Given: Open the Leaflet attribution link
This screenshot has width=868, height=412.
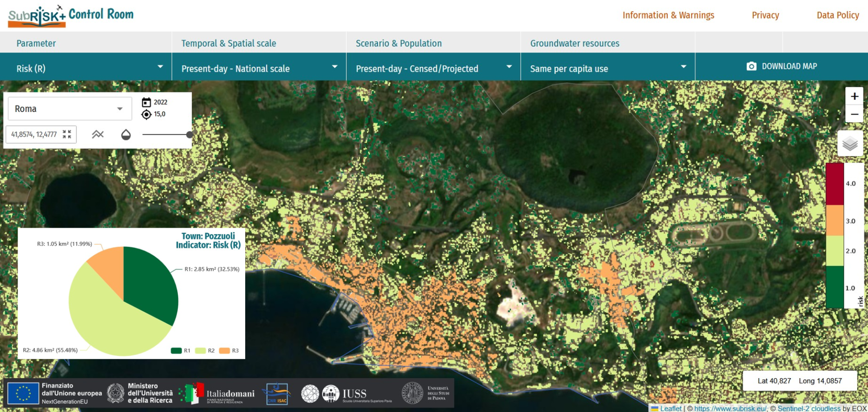Looking at the screenshot, I should point(670,408).
